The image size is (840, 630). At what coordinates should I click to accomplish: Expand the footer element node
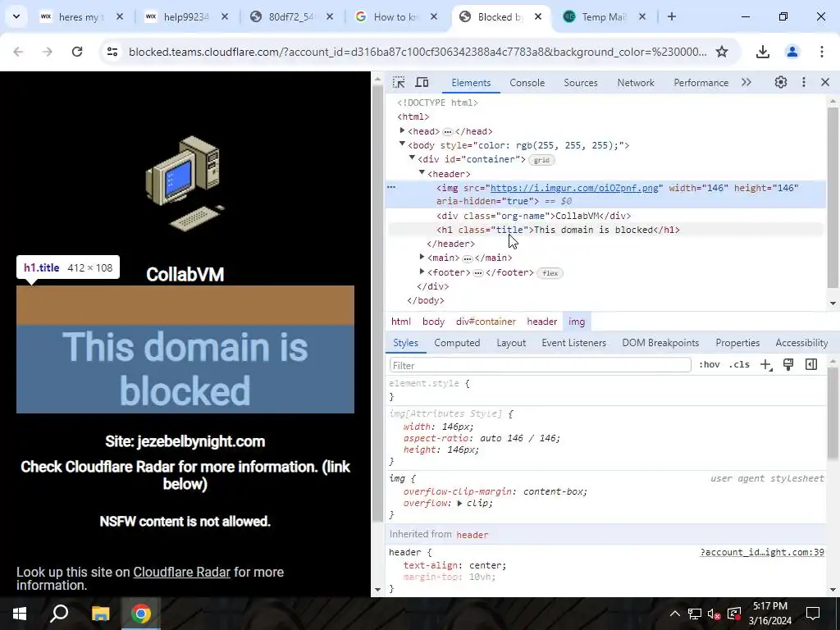tap(422, 272)
